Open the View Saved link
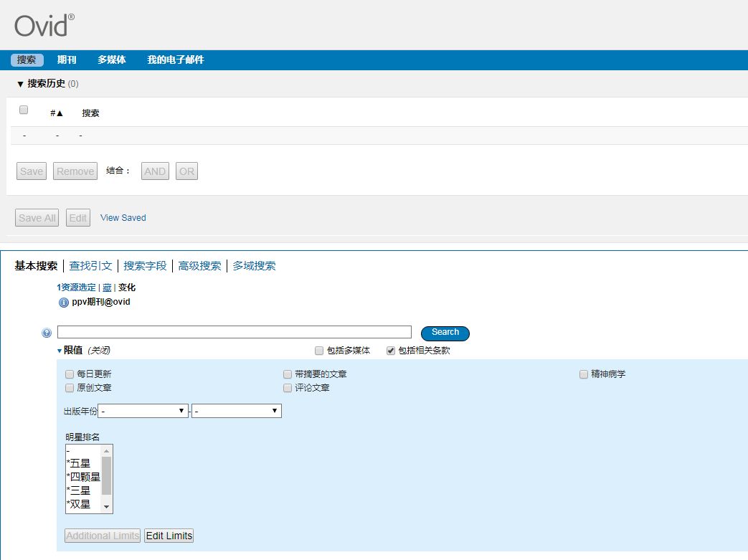Screen dimensions: 748x560 (x=122, y=217)
